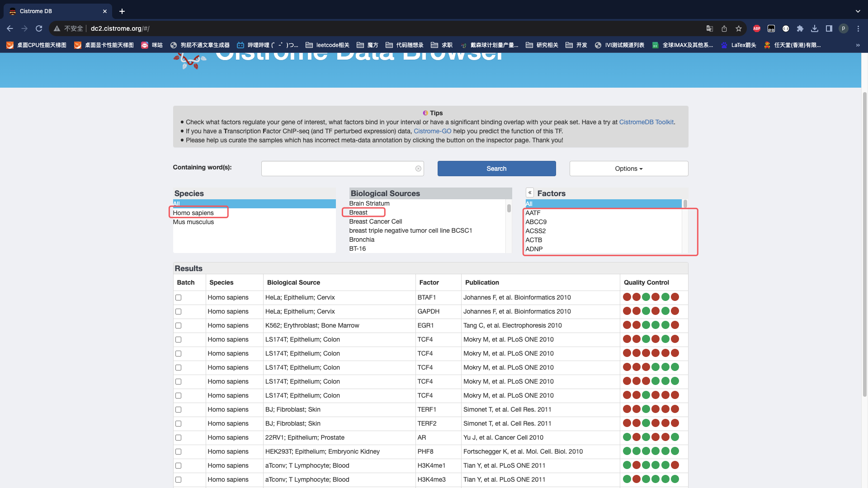The image size is (868, 488).
Task: Select Homo sapiens in Species list
Action: coord(193,213)
